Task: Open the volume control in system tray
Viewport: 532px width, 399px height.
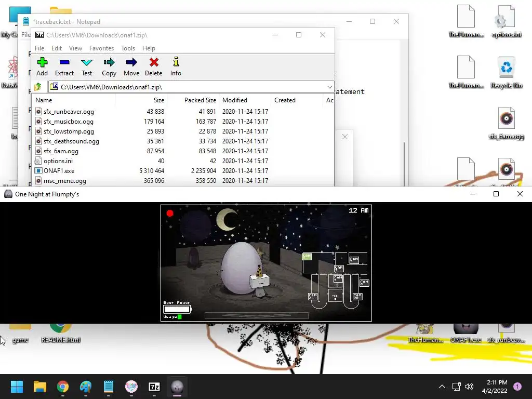Action: (469, 387)
